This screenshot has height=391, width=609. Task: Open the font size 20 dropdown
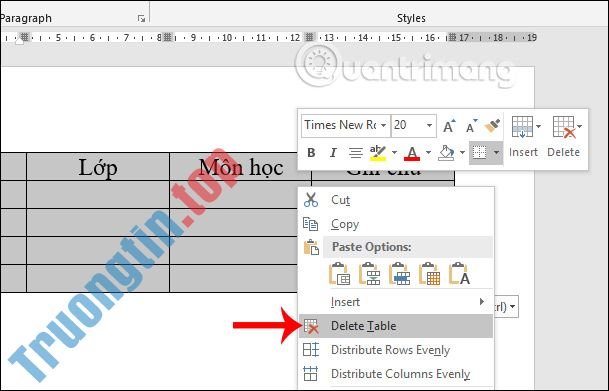pyautogui.click(x=429, y=125)
